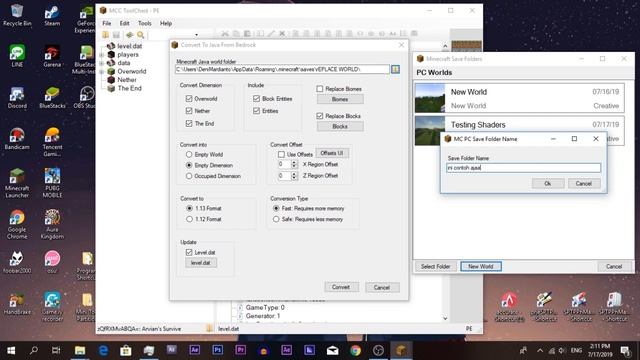Image resolution: width=640 pixels, height=360 pixels.
Task: Select the New World thumbnail in PC Worlds
Action: tap(430, 98)
